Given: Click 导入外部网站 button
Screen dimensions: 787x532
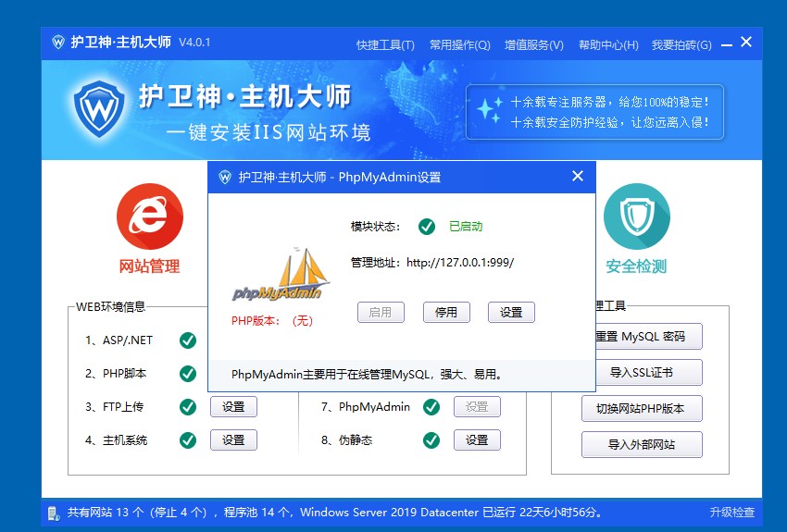Looking at the screenshot, I should [x=642, y=444].
